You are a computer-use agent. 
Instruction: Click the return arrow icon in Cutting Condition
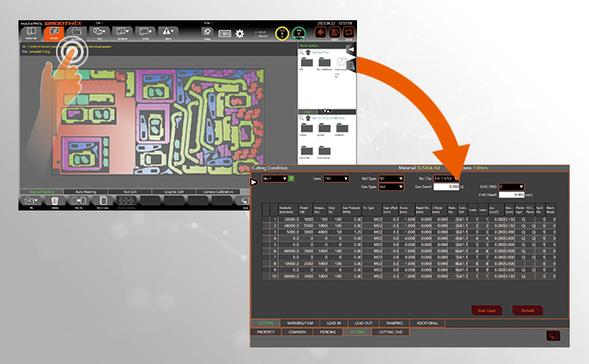[x=552, y=336]
